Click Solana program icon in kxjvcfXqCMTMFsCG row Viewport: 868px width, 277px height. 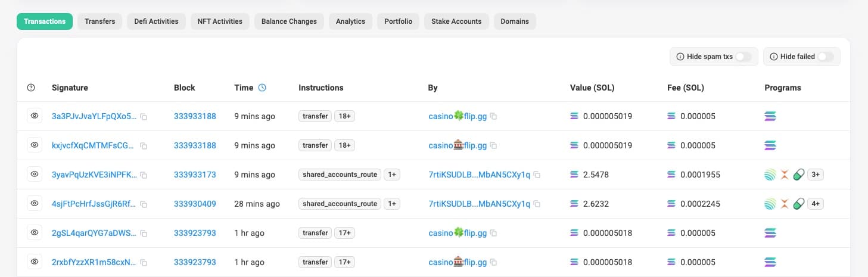[770, 145]
